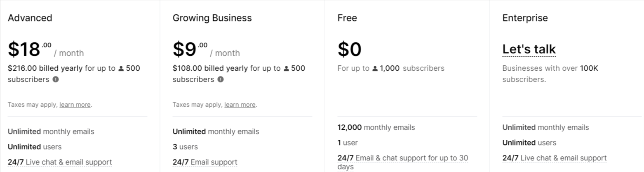The image size is (644, 172).
Task: Click subscriber person icon in Advanced plan
Action: click(121, 69)
